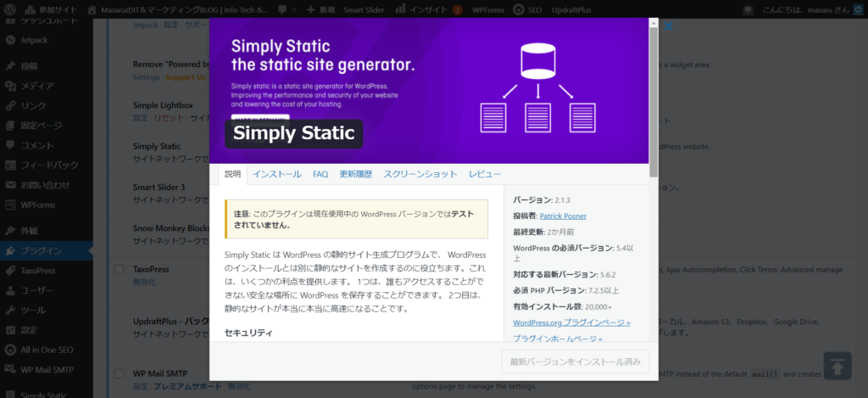Select the レビュー tab
This screenshot has width=868, height=398.
pos(484,174)
